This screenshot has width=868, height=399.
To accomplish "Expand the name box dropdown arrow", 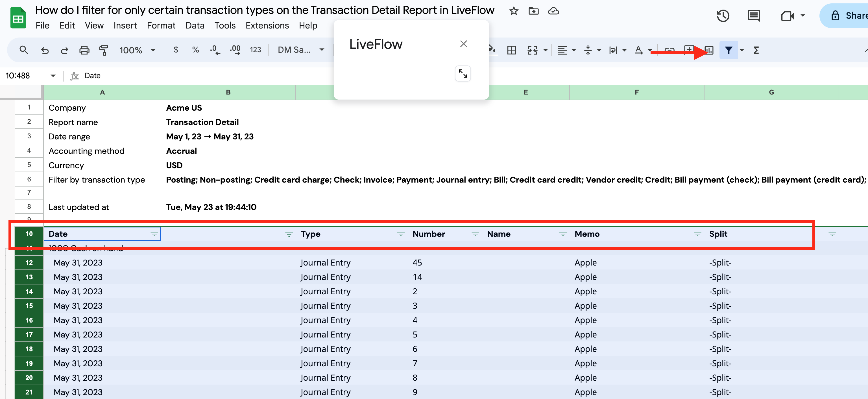I will pyautogui.click(x=53, y=75).
